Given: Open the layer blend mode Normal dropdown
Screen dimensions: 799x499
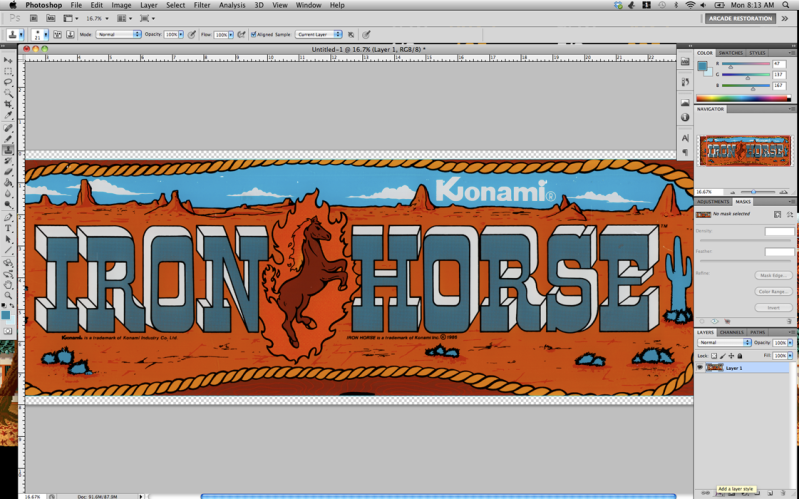Looking at the screenshot, I should click(724, 343).
